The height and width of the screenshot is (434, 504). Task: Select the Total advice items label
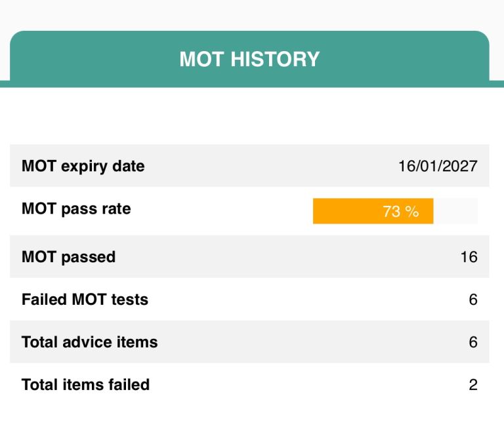point(89,342)
